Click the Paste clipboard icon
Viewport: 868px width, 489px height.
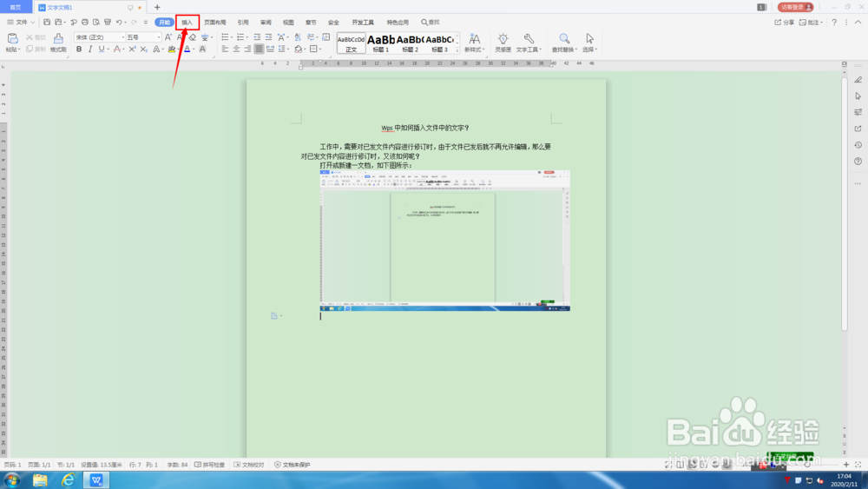[12, 38]
